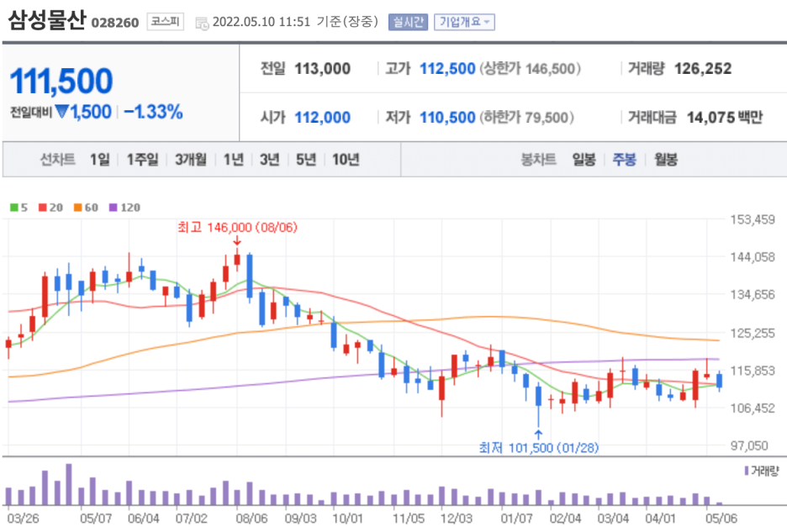The height and width of the screenshot is (532, 787).
Task: Click the 실시간 real-time button
Action: [408, 22]
